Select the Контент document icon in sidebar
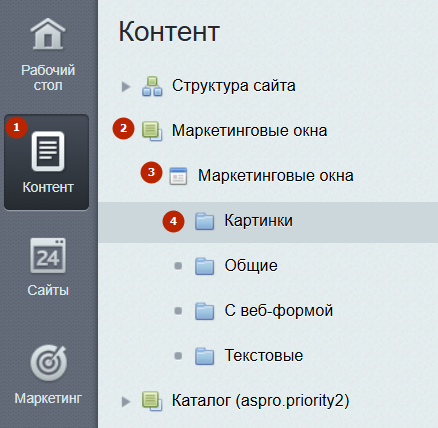This screenshot has width=438, height=428. click(48, 151)
